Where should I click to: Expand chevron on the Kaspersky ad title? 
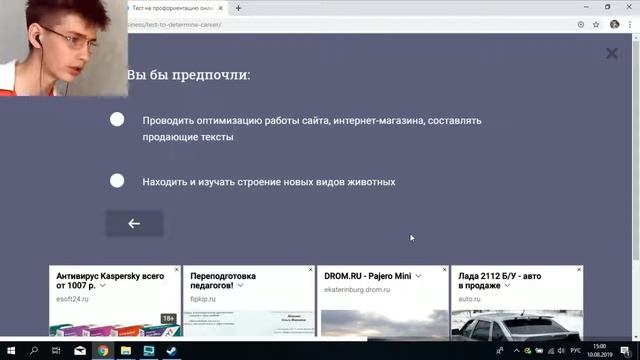102,286
